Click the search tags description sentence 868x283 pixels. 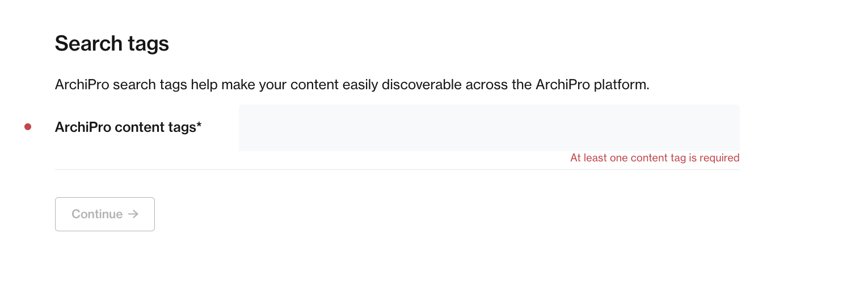click(352, 85)
